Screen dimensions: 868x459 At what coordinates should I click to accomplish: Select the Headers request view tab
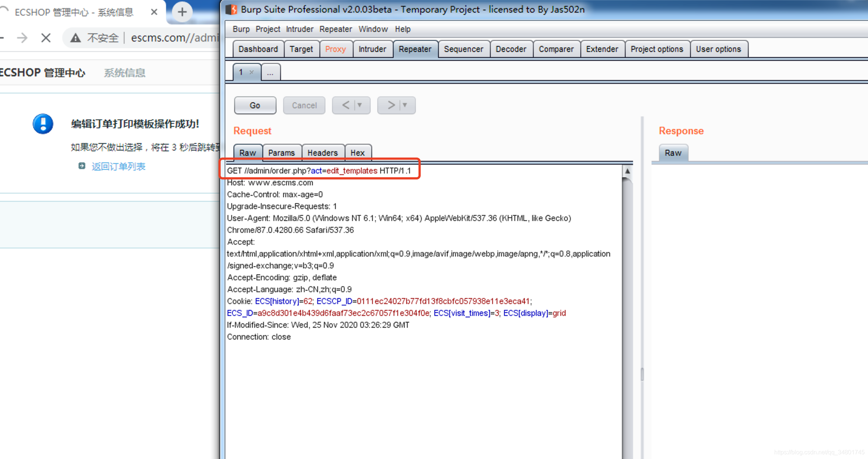click(x=323, y=152)
